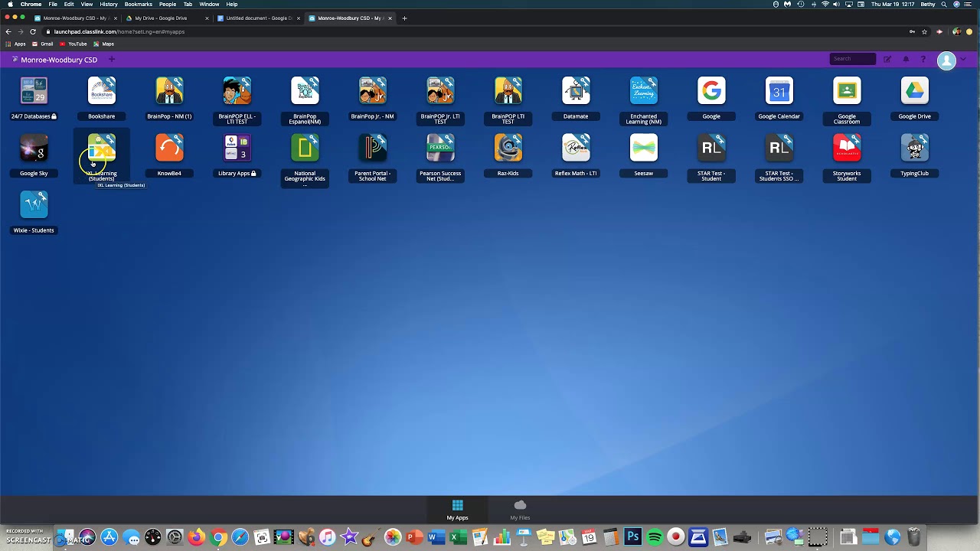The image size is (980, 551).
Task: Launch the Datamate app
Action: click(576, 91)
